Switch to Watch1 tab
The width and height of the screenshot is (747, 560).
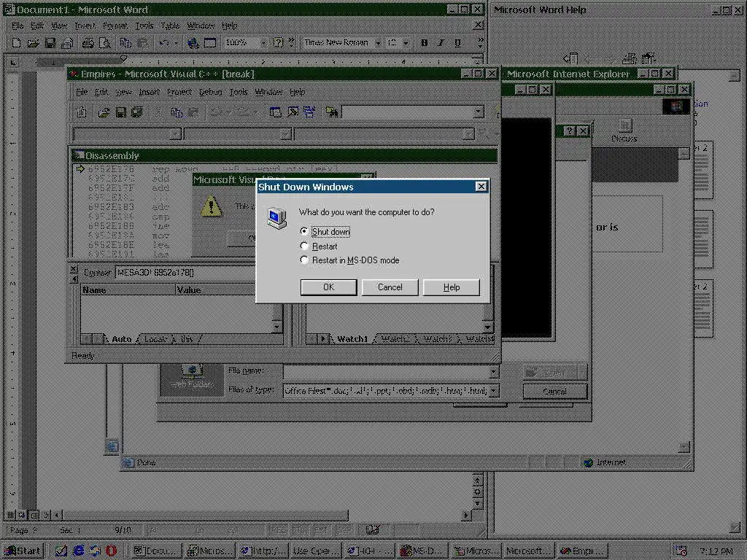352,339
